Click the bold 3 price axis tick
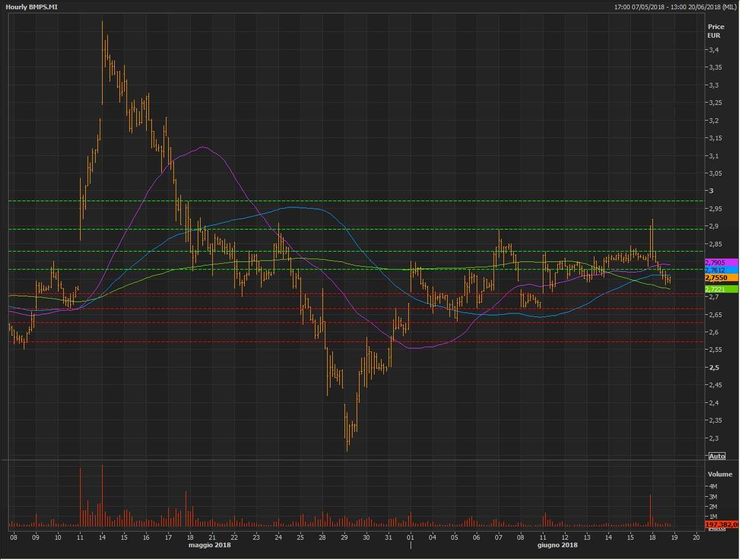This screenshot has height=560, width=740. pos(711,191)
